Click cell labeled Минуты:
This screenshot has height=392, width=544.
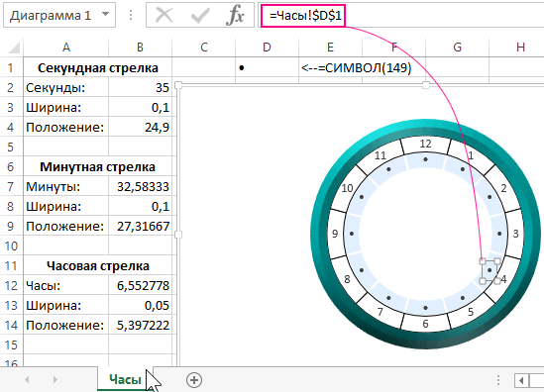(66, 186)
